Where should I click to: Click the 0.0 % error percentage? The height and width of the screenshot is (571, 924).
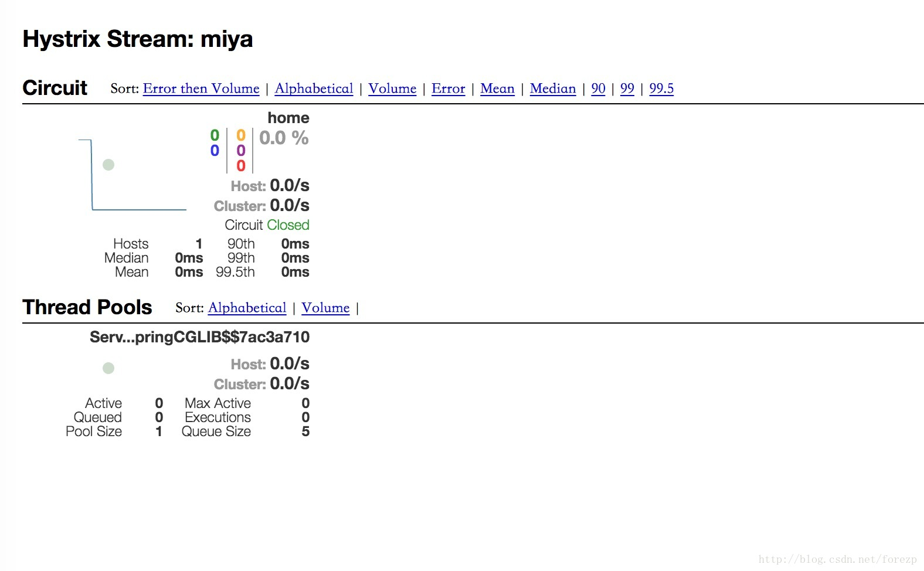(x=284, y=138)
